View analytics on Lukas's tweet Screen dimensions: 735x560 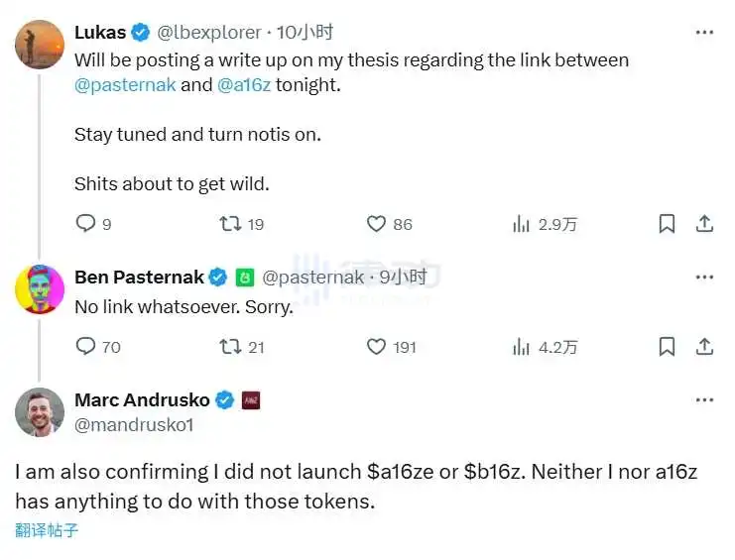(x=521, y=224)
